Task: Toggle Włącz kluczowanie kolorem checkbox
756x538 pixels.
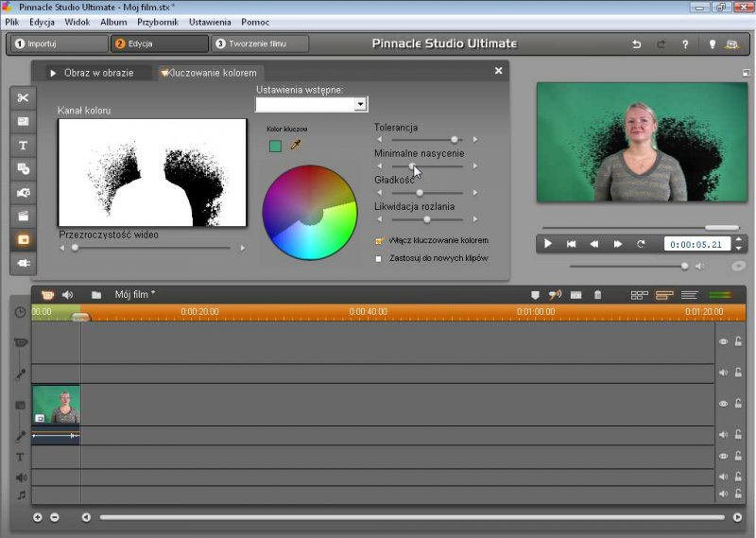Action: [379, 241]
